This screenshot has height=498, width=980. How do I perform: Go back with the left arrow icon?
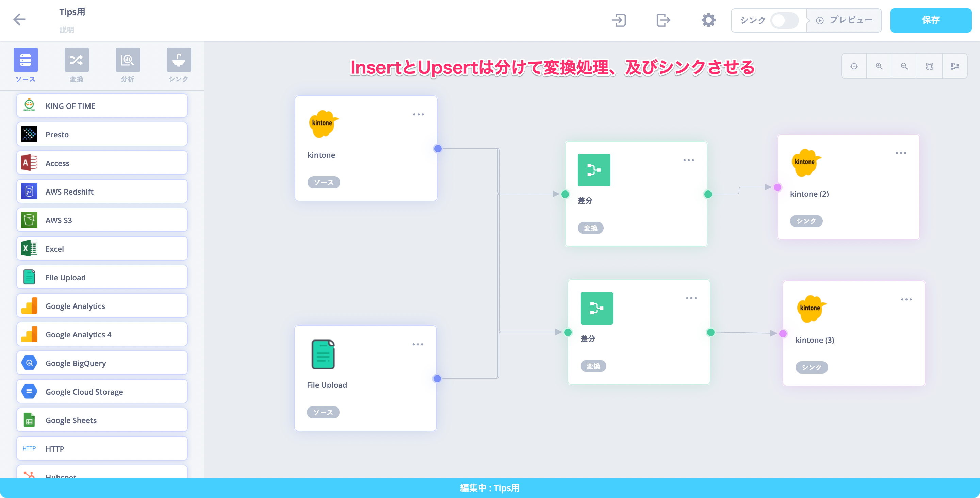coord(19,19)
